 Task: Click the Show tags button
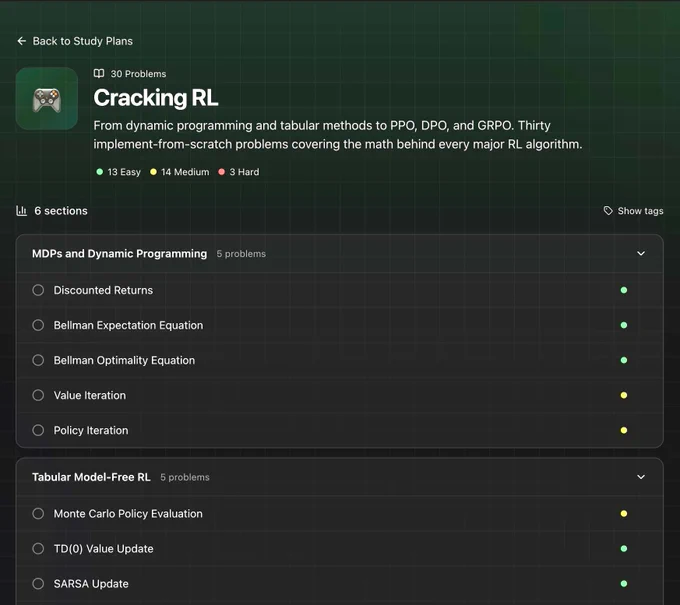(633, 211)
